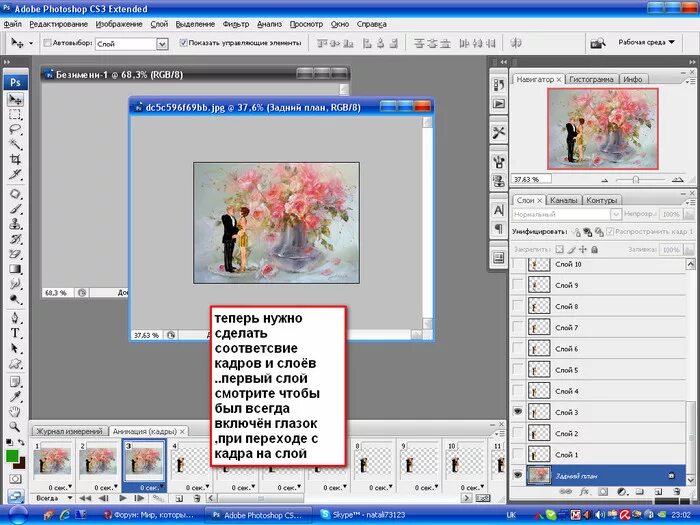Select the Crop tool

pyautogui.click(x=15, y=159)
